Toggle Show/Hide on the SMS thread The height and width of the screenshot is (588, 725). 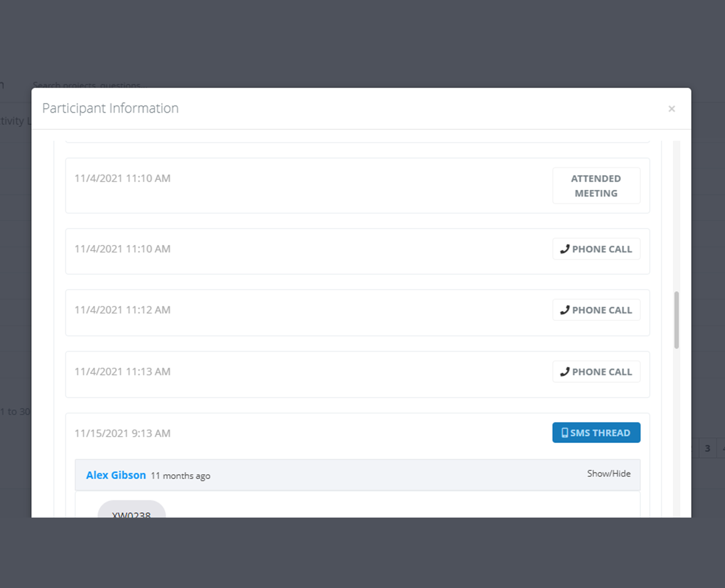609,473
